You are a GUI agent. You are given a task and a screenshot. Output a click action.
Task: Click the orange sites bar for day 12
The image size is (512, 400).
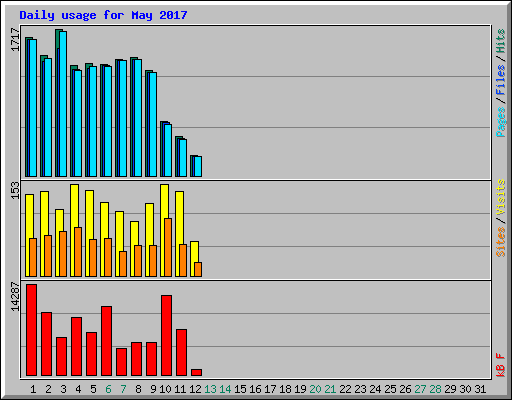coord(198,269)
